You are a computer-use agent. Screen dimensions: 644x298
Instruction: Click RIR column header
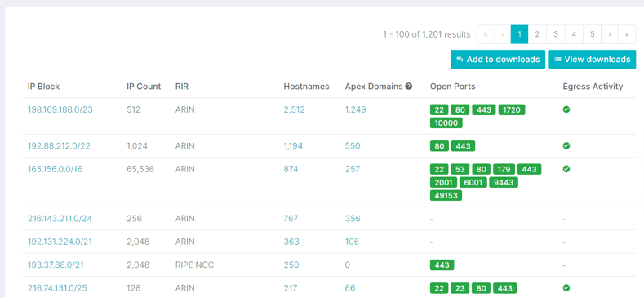tap(181, 87)
